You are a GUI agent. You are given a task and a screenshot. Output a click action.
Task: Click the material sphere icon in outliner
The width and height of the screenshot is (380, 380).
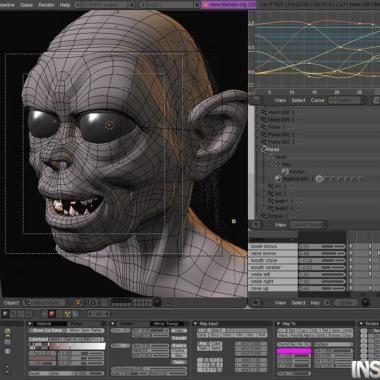(277, 179)
